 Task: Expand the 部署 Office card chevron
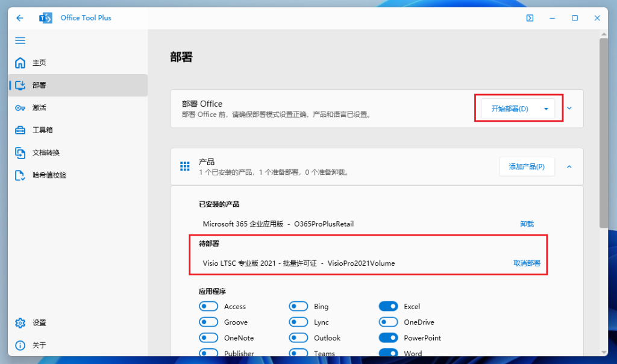(569, 108)
